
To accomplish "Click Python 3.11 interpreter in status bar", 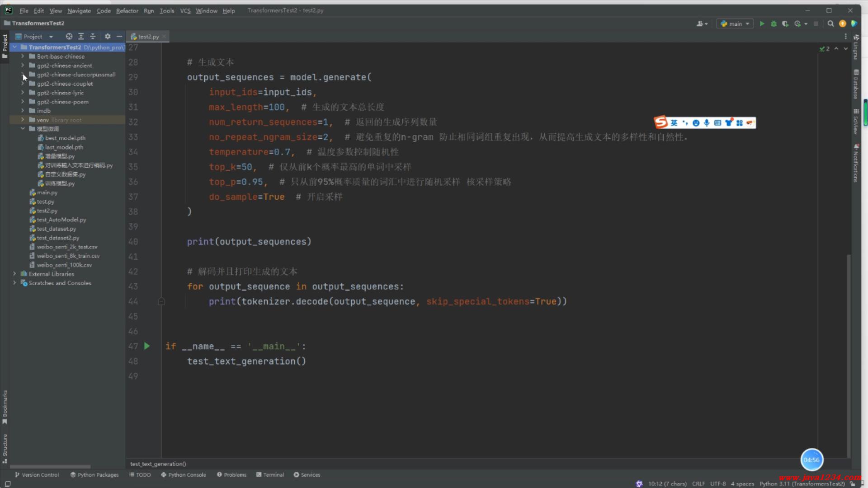I will [x=802, y=483].
